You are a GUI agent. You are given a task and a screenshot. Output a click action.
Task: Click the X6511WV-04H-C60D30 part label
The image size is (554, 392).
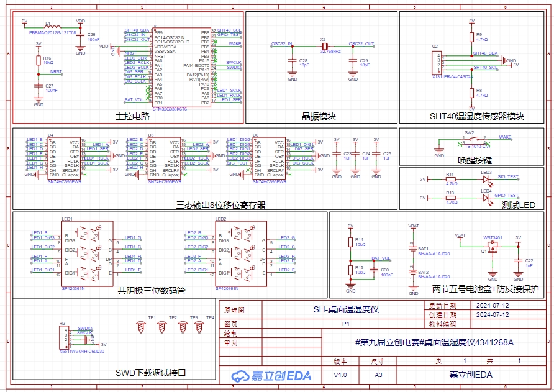click(x=82, y=352)
